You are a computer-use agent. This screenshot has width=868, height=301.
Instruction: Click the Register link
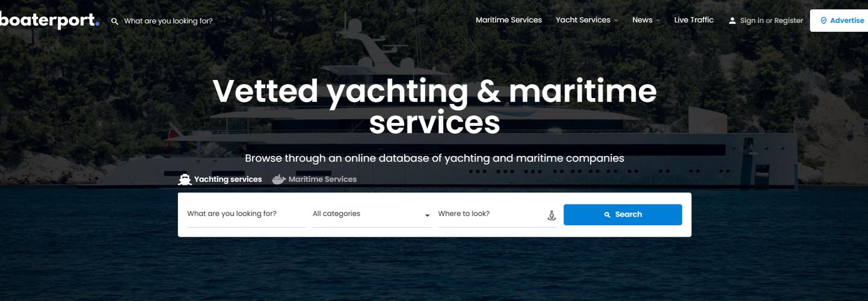tap(788, 20)
